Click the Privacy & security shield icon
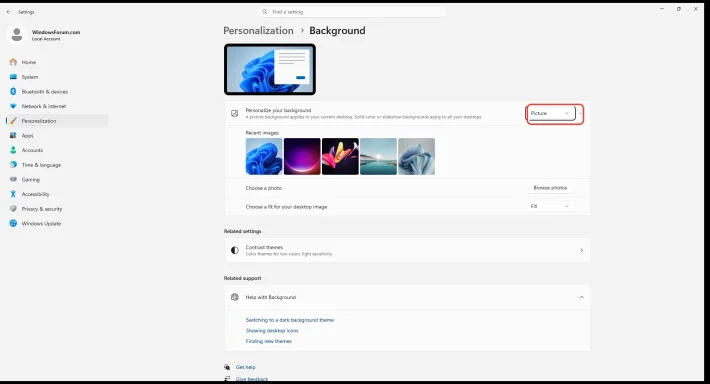This screenshot has width=710, height=384. click(13, 209)
